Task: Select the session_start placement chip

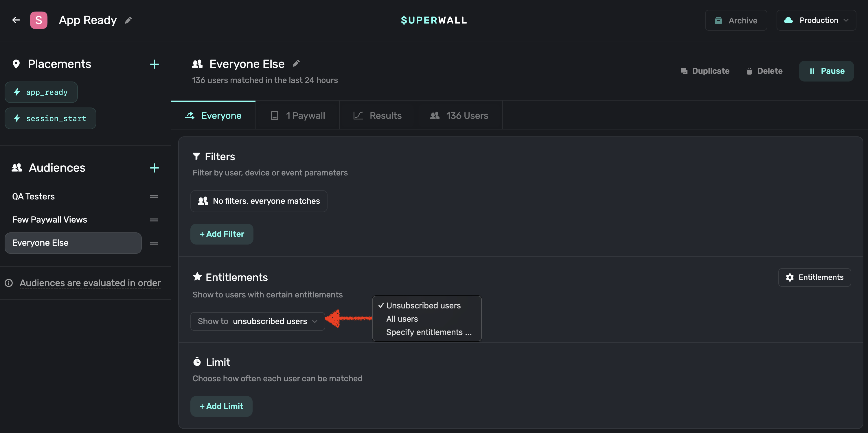Action: coord(51,119)
